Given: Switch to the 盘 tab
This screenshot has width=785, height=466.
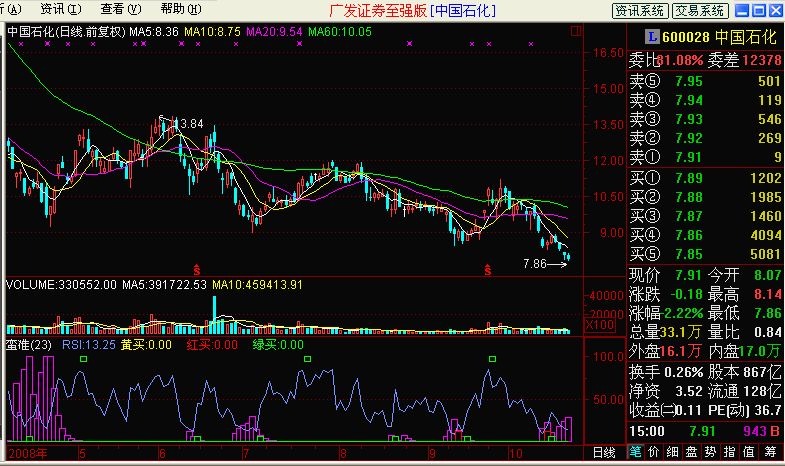Looking at the screenshot, I should pos(691,452).
